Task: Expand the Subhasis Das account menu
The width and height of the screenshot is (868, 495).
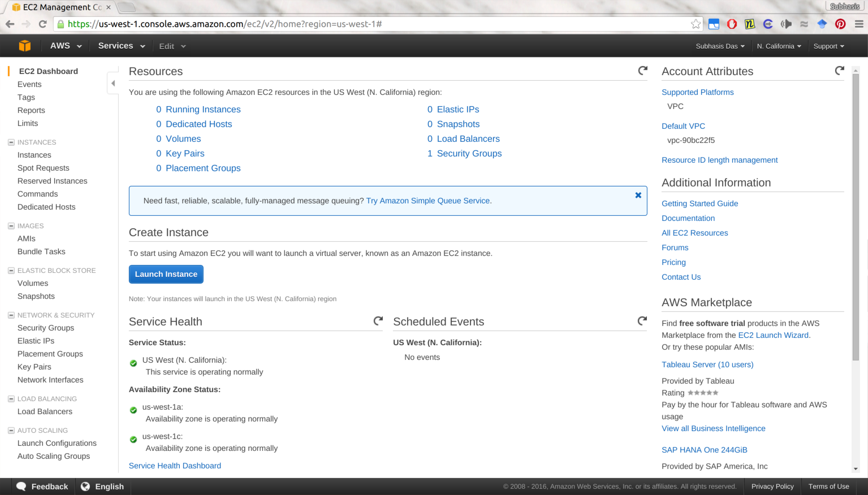Action: (720, 46)
